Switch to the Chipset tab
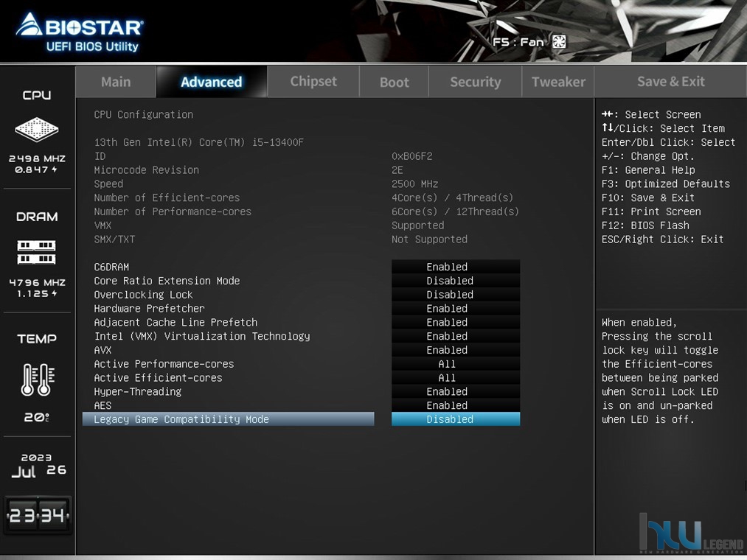The height and width of the screenshot is (560, 747). tap(313, 82)
